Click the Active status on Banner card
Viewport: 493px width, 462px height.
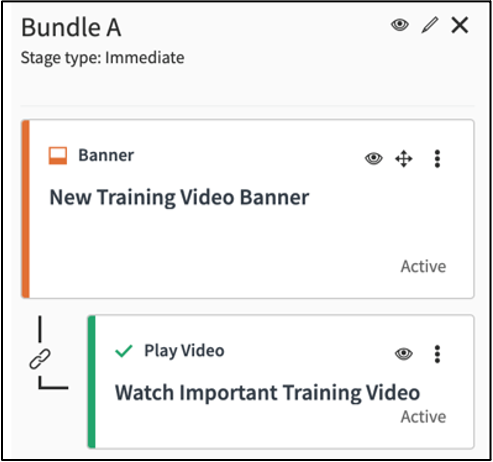coord(423,266)
